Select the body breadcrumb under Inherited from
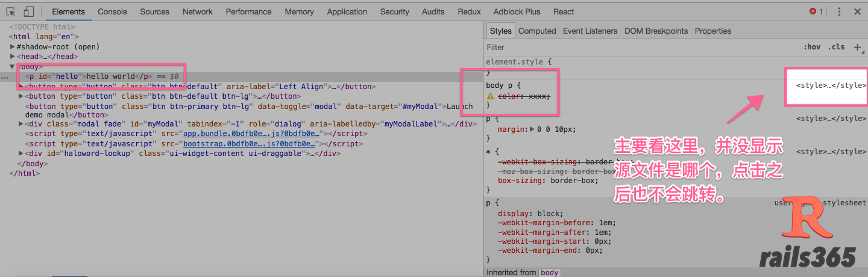 click(x=549, y=272)
